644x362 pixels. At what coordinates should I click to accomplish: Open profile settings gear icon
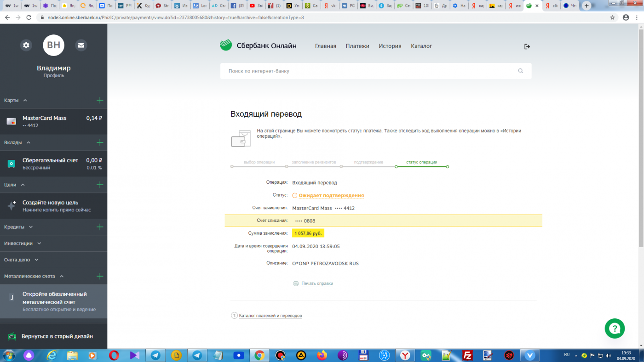click(x=26, y=45)
